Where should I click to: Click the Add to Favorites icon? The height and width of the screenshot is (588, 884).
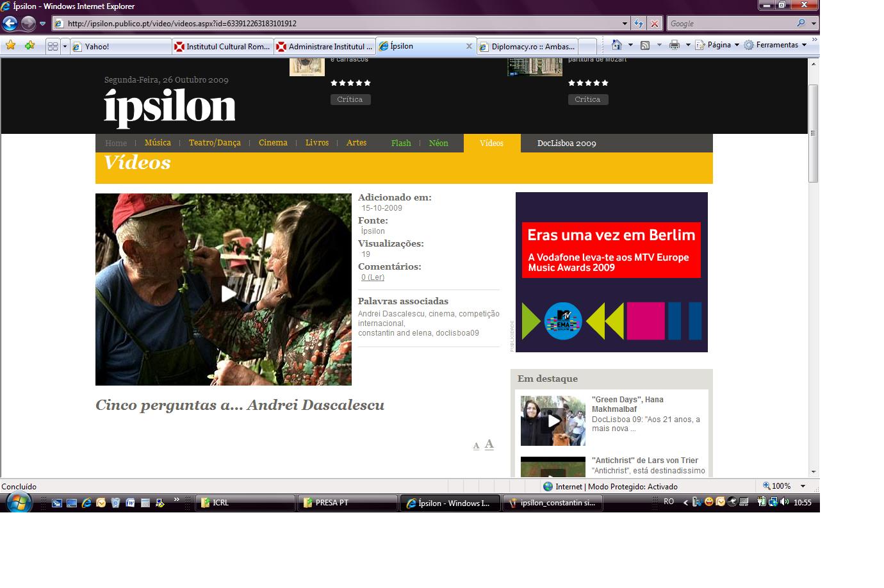[x=29, y=45]
